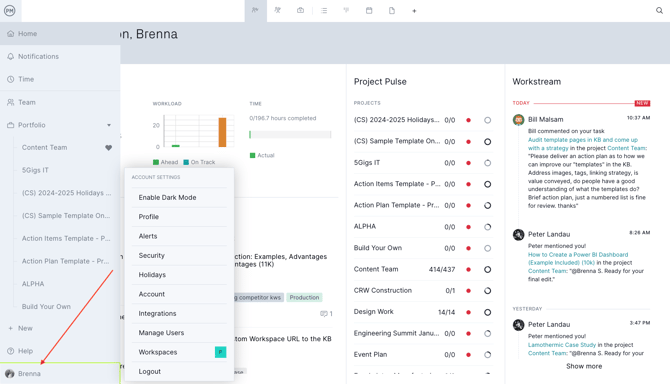Click the comment icon showing 1
Screen dimensions: 670x384
coord(326,314)
